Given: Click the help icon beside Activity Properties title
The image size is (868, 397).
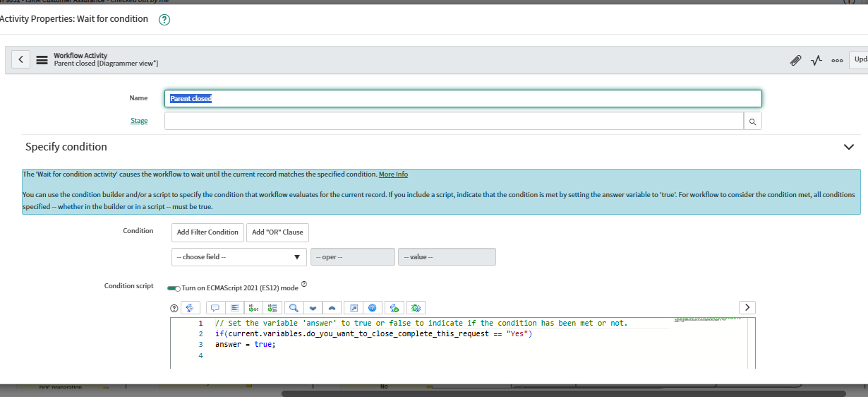Looking at the screenshot, I should pos(164,20).
